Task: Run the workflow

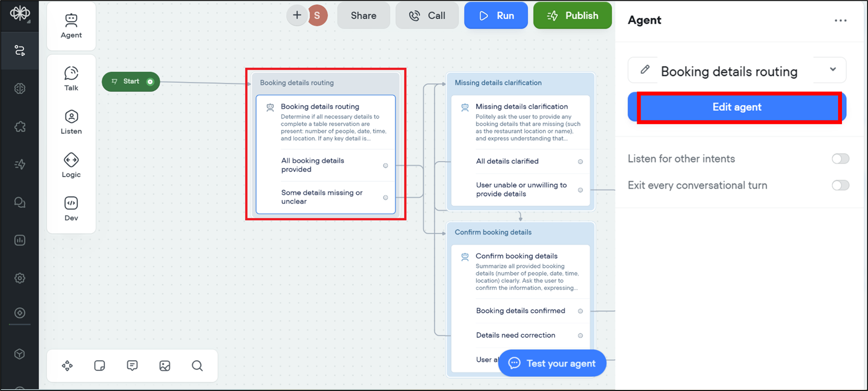Action: coord(496,16)
